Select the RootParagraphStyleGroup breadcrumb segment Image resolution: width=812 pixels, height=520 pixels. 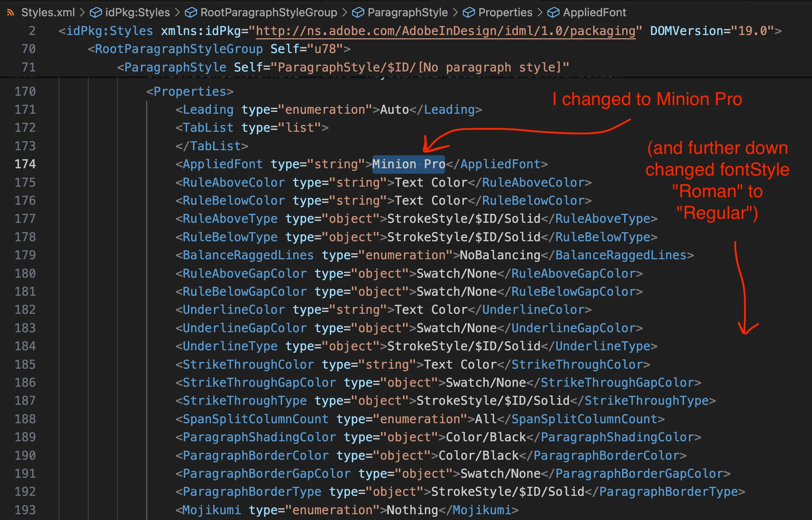(x=268, y=13)
